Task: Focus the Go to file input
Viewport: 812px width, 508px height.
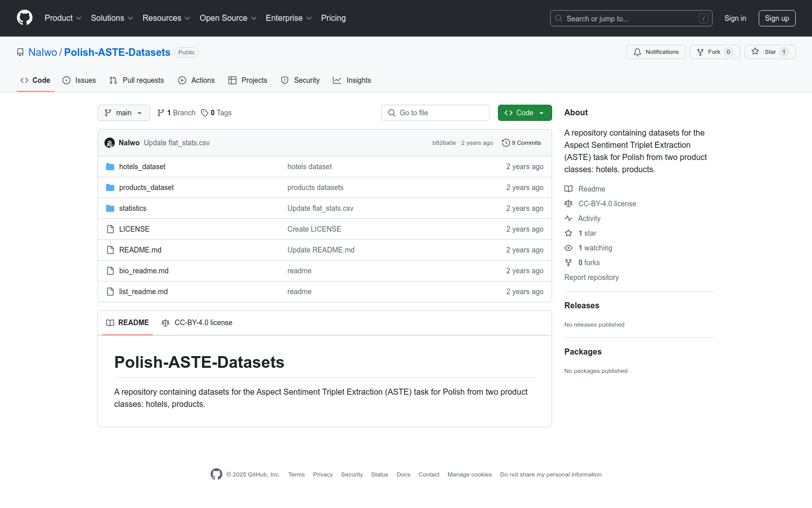Action: (x=435, y=113)
